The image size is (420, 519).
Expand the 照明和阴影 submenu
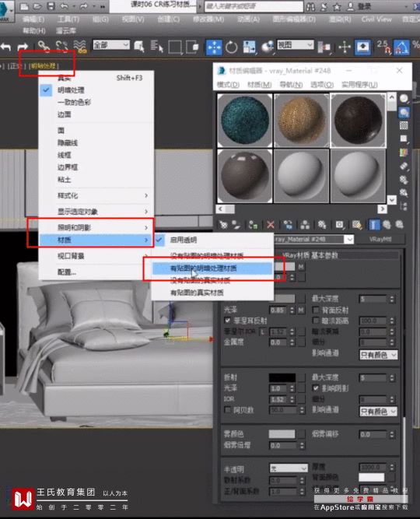pyautogui.click(x=96, y=227)
